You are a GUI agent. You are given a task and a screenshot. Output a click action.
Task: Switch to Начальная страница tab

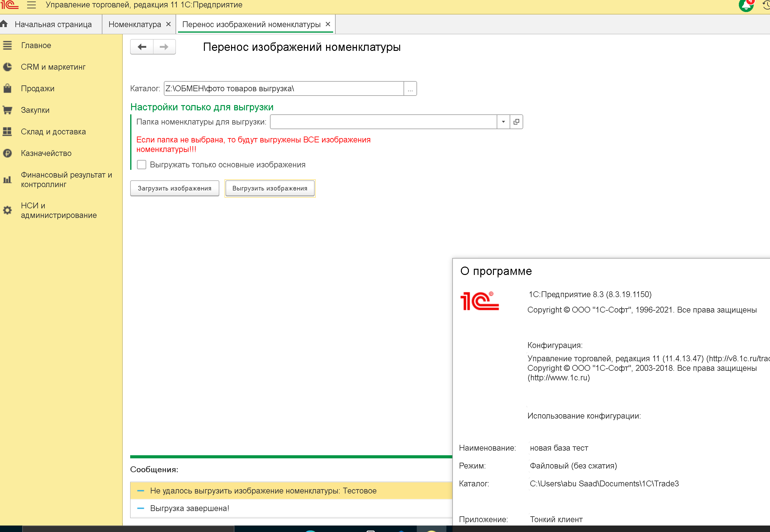tap(50, 24)
